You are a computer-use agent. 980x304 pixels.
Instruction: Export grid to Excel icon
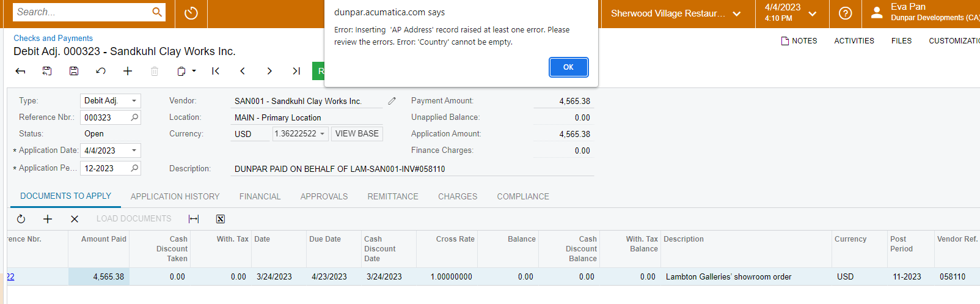(221, 219)
